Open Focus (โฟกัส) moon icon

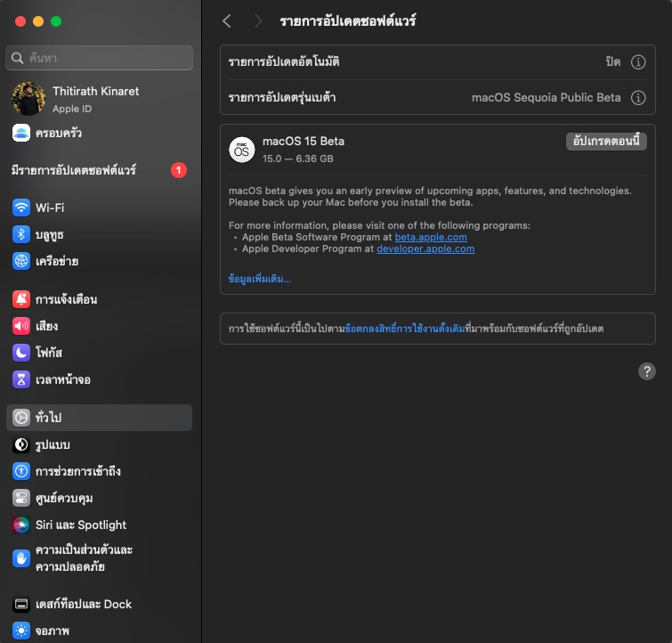[x=21, y=353]
